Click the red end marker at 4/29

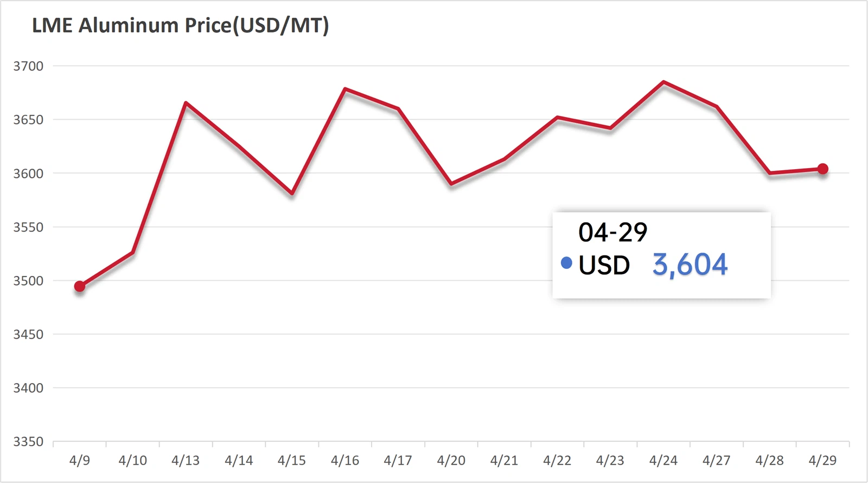pos(822,169)
